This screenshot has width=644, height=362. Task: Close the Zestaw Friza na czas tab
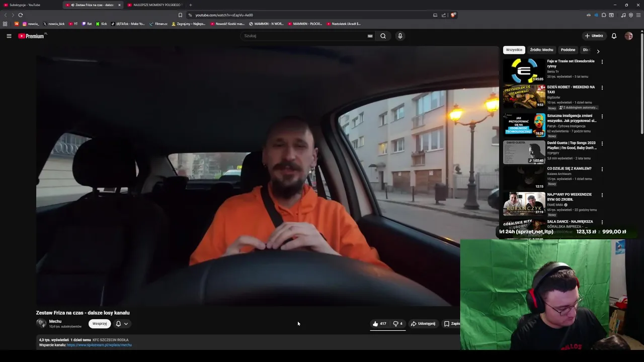click(x=119, y=5)
